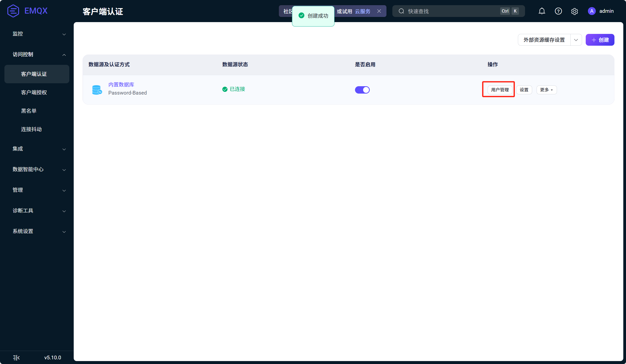Click the admin avatar icon

tap(592, 11)
